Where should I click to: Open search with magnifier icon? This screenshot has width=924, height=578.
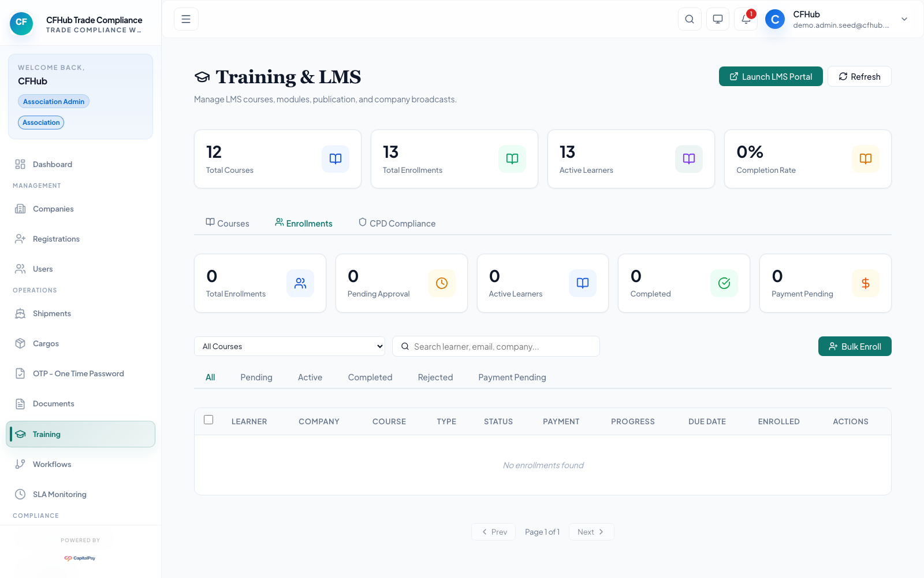click(x=690, y=19)
